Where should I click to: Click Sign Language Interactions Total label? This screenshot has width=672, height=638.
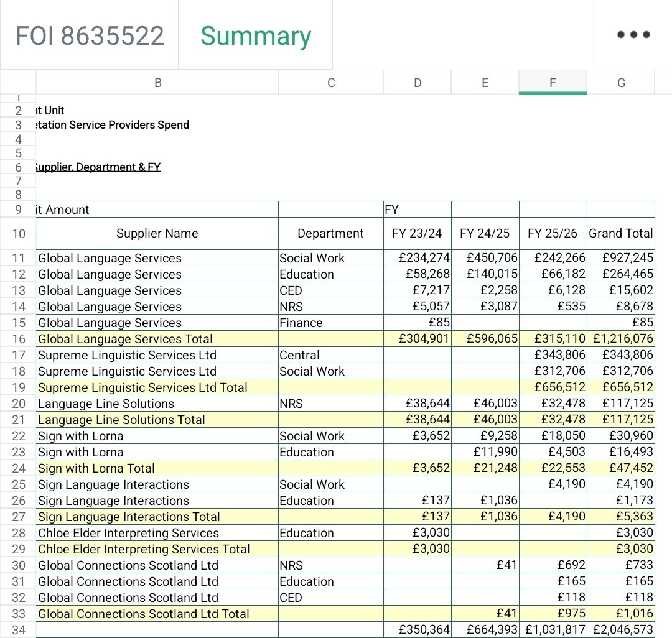[157, 517]
